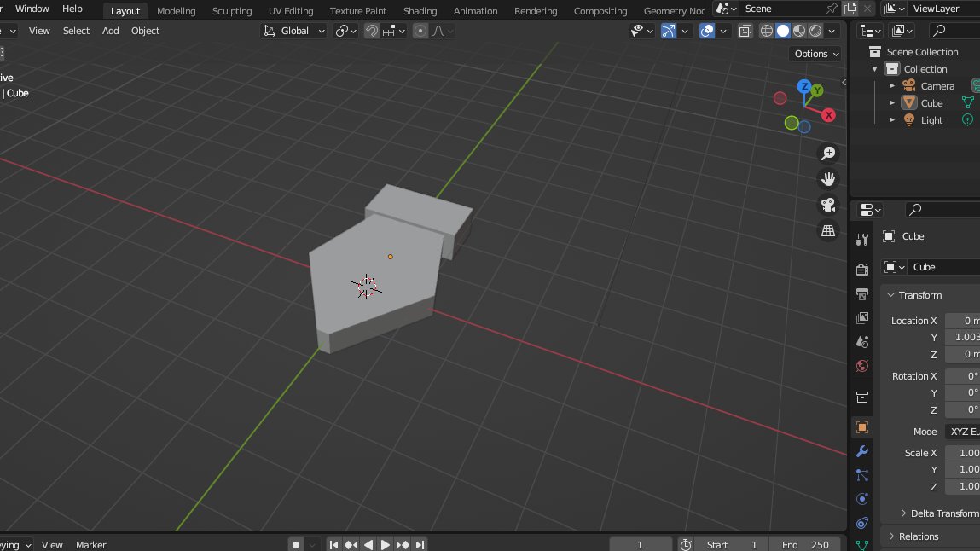This screenshot has height=551, width=980.
Task: Open the Physics properties tab
Action: pyautogui.click(x=862, y=499)
